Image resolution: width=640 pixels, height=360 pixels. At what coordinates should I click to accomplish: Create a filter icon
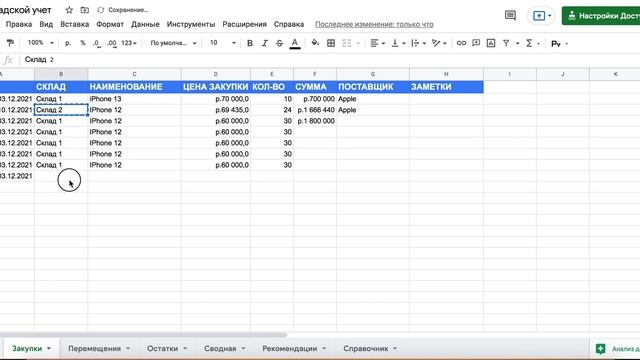(506, 43)
